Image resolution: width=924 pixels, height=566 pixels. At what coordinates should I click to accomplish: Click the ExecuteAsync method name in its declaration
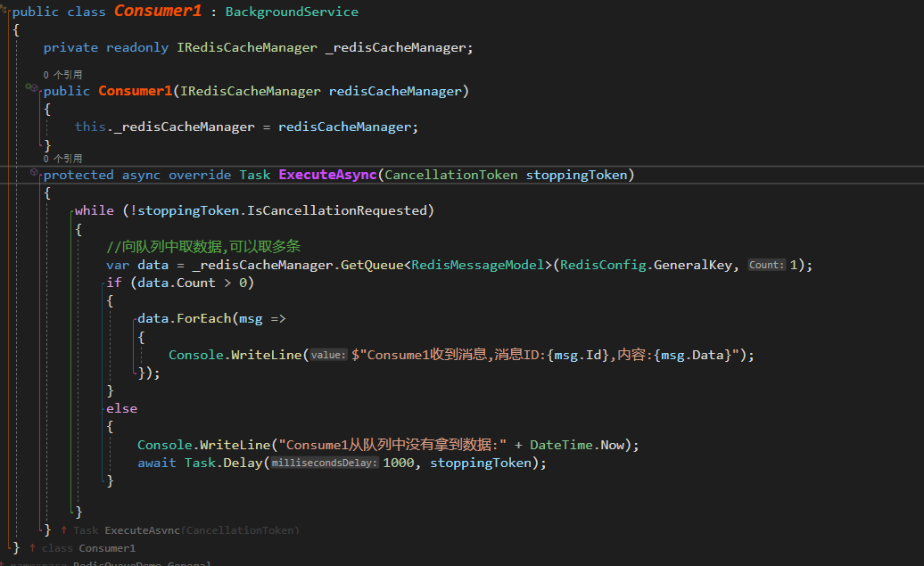pos(327,175)
